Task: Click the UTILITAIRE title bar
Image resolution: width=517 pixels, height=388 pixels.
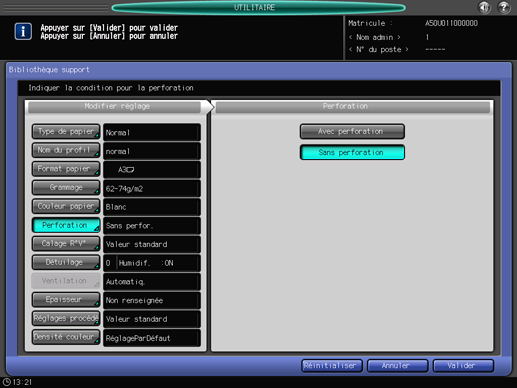Action: (x=258, y=7)
